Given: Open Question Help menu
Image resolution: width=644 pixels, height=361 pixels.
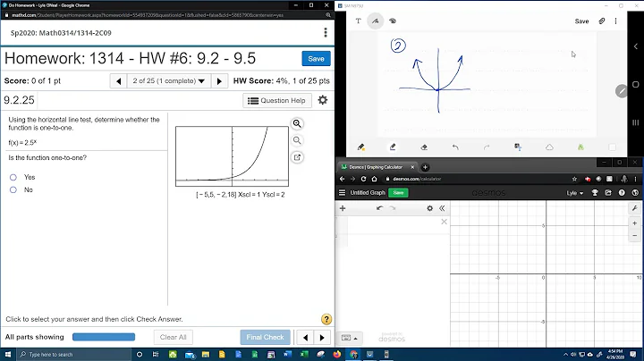Looking at the screenshot, I should tap(277, 100).
